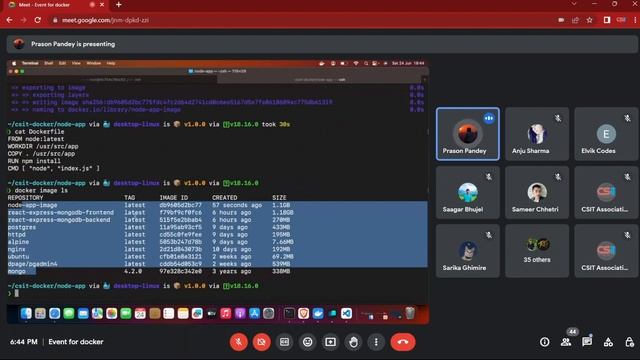Leave the call with red hang-up button

click(403, 342)
